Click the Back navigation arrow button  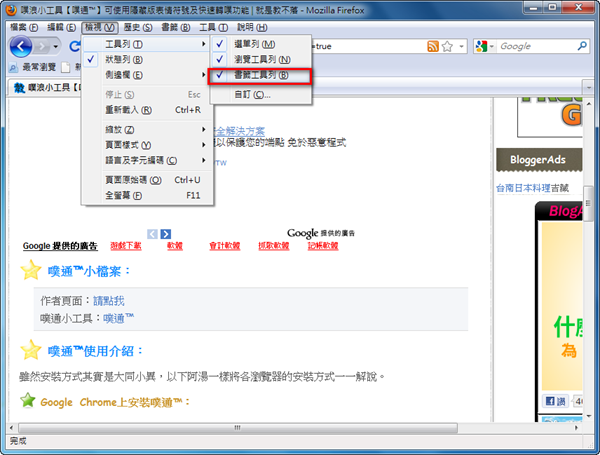tap(21, 47)
